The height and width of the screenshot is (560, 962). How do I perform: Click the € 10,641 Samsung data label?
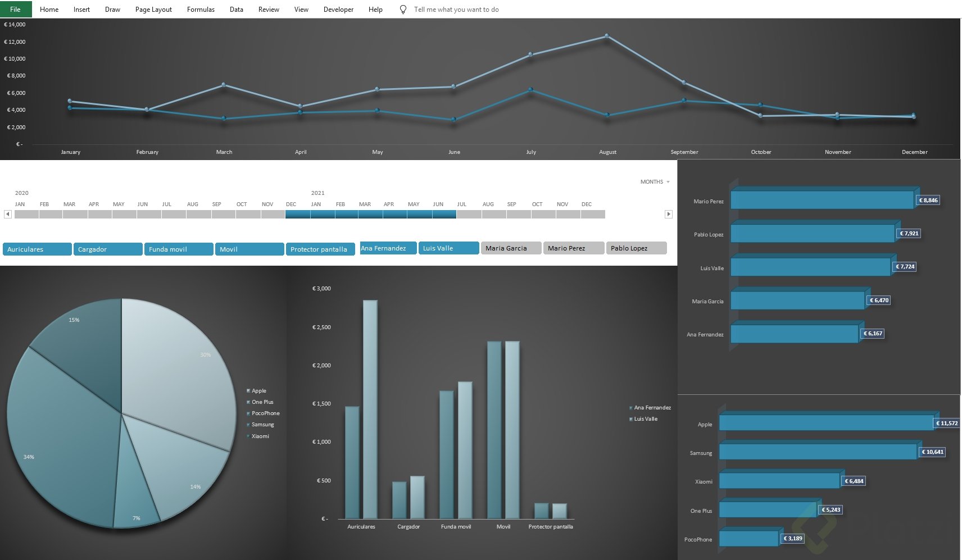click(x=932, y=452)
